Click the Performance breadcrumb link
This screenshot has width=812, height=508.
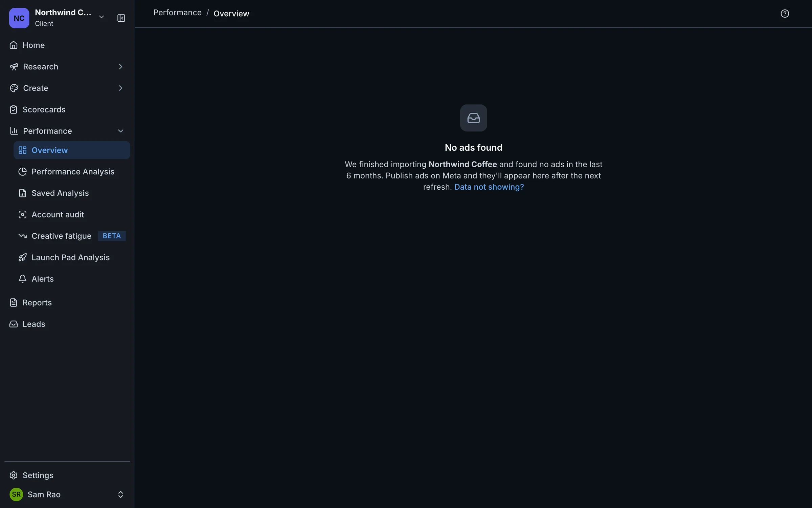pyautogui.click(x=177, y=13)
